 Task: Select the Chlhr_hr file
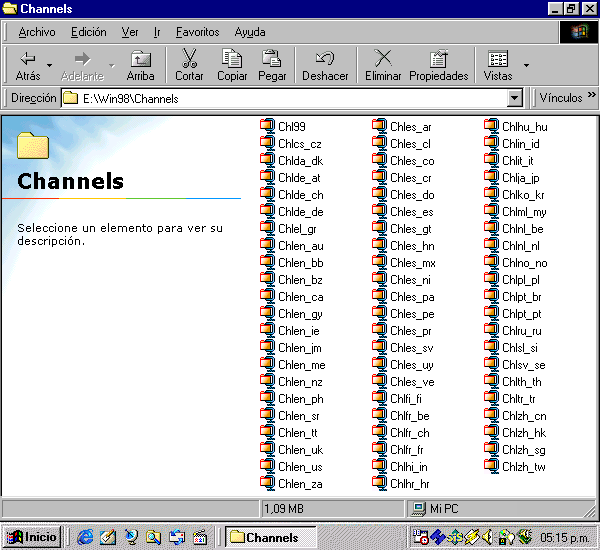pyautogui.click(x=401, y=484)
